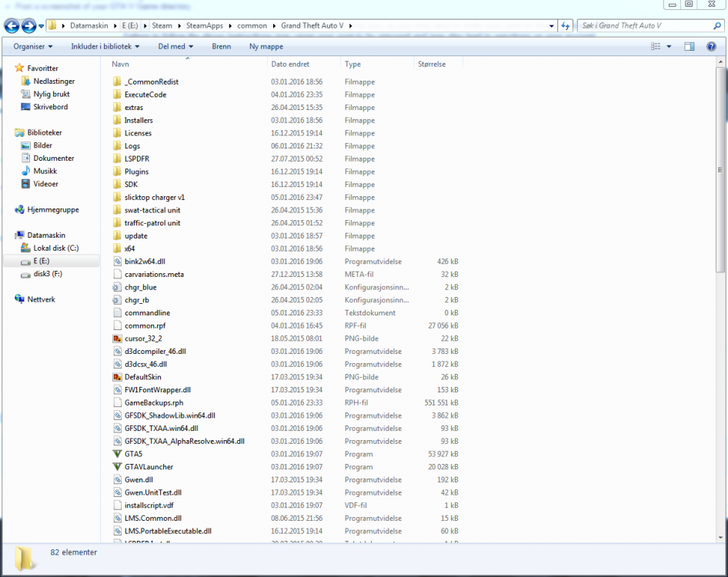Open the 'Del med' menu
Viewport: 728px width, 577px height.
pyautogui.click(x=175, y=46)
